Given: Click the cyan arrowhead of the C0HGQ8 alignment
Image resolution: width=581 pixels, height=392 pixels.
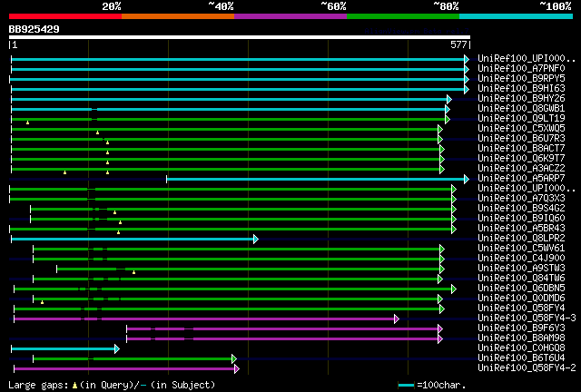Looking at the screenshot, I should [117, 348].
